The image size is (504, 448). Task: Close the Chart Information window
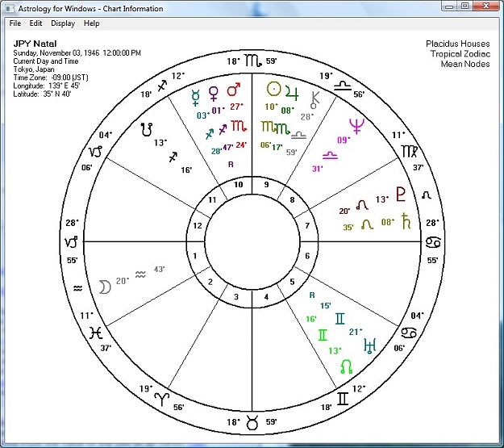(x=485, y=6)
